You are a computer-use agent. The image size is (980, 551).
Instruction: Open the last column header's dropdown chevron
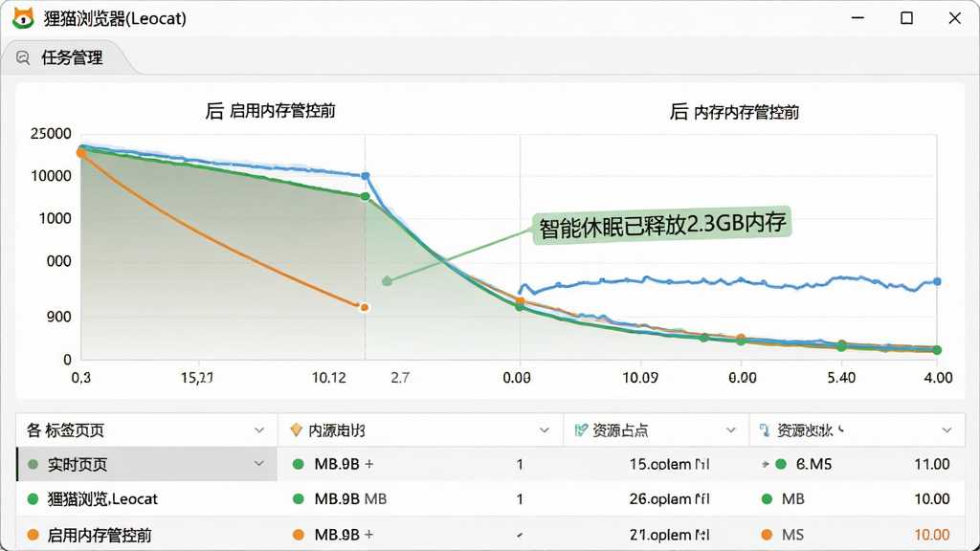click(947, 430)
